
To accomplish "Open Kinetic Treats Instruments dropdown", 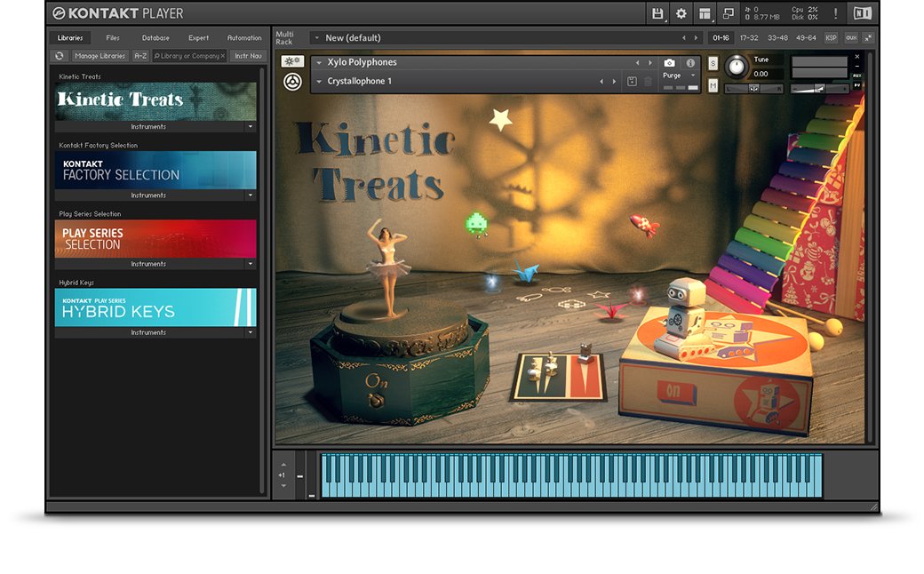I will 250,127.
